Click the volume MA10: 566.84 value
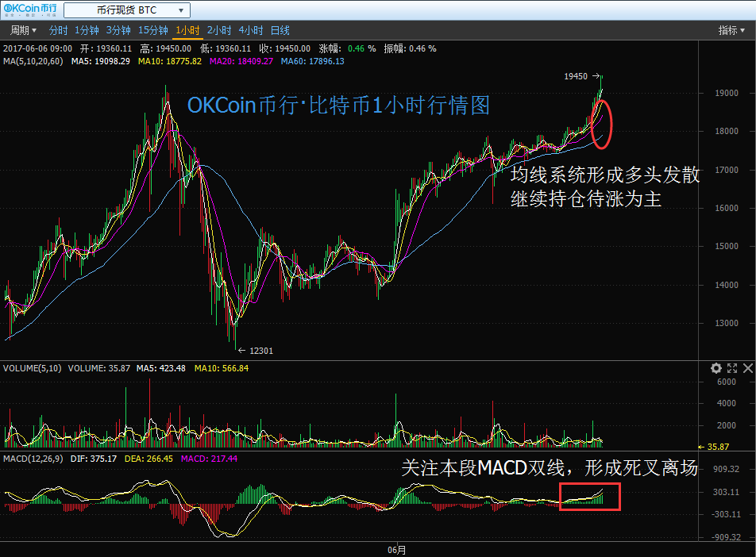This screenshot has width=756, height=557. [222, 368]
